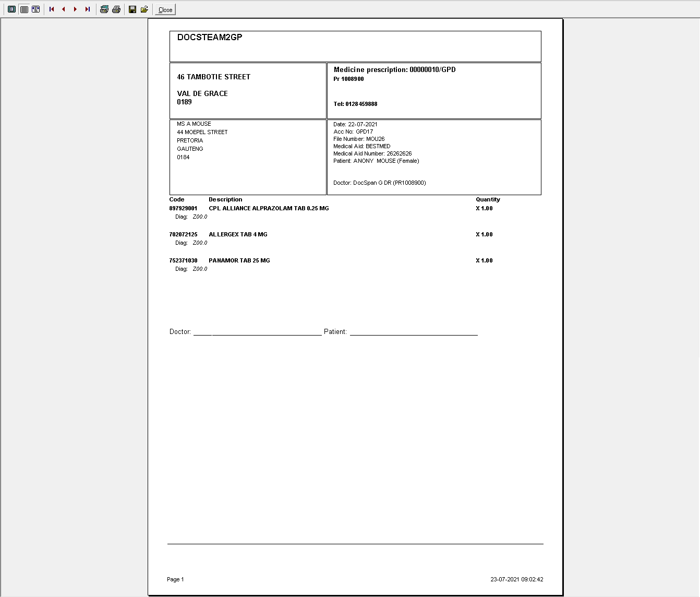Click the Medicine prescription: 00000010/GPD title

coord(395,69)
